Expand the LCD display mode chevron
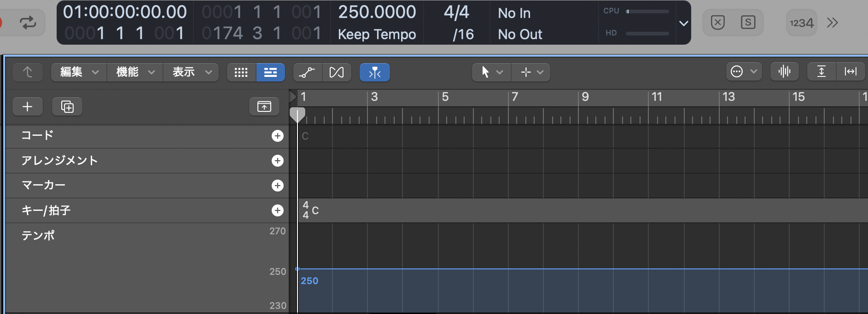Screen dimensions: 868x314 click(684, 23)
